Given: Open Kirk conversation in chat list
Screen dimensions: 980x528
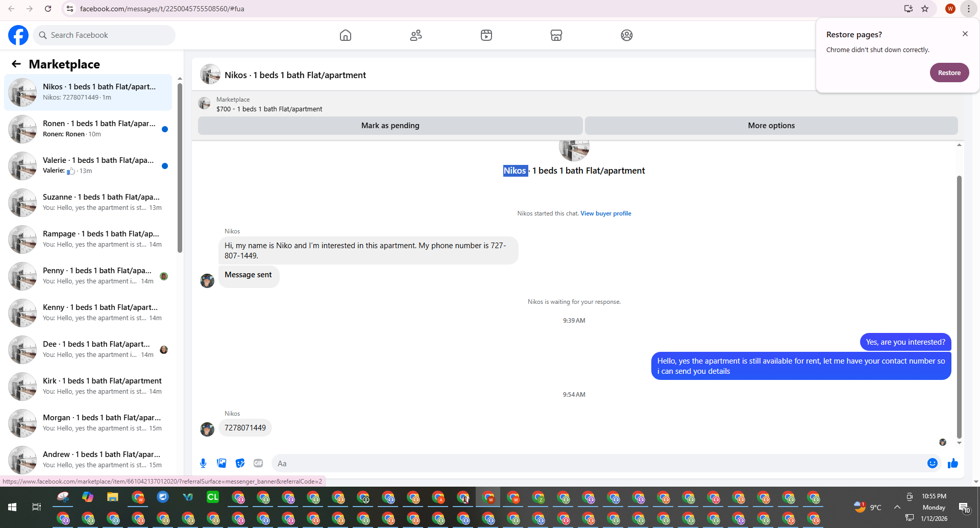Looking at the screenshot, I should 88,387.
